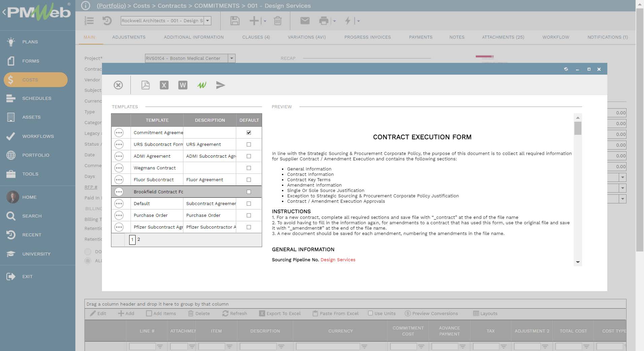Viewport: 644px width, 351px height.
Task: Open the Rockwell Architects record dropdown
Action: point(208,21)
